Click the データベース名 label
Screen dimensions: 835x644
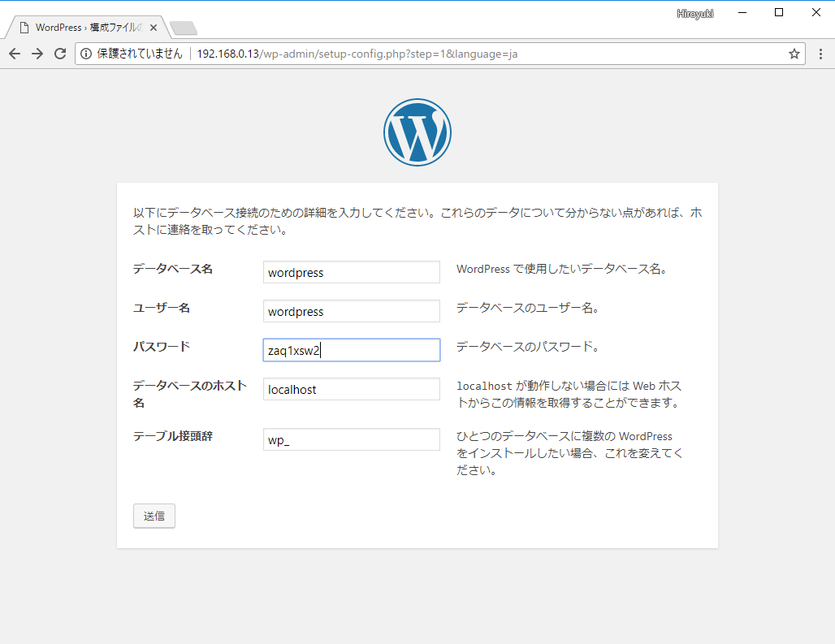(x=172, y=269)
